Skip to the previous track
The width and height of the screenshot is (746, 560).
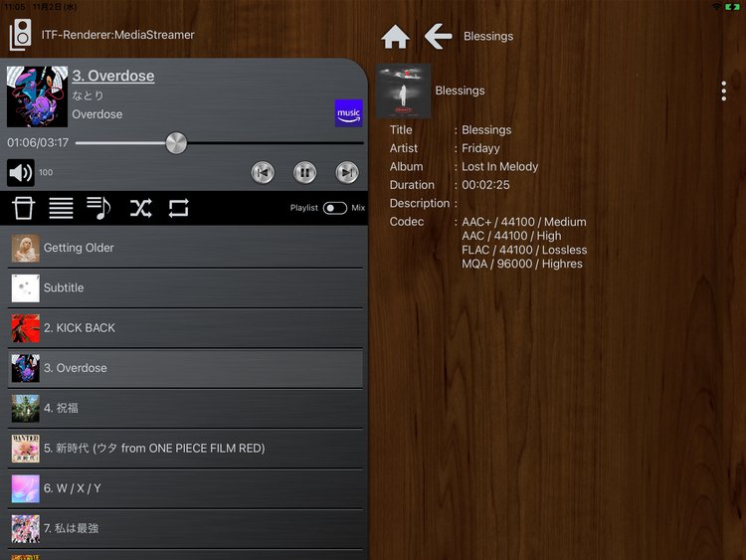[x=263, y=173]
